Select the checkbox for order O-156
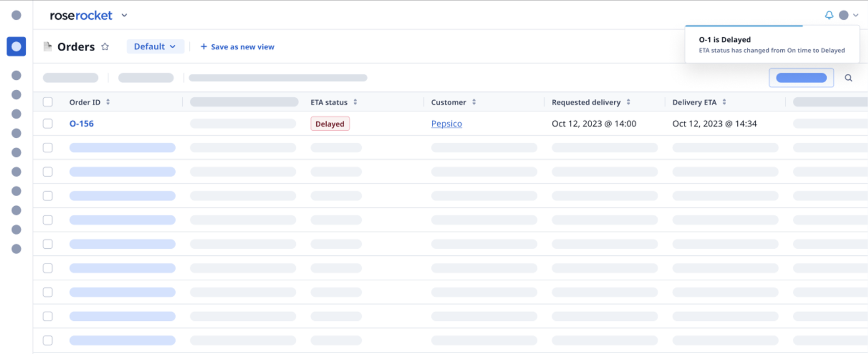 click(x=47, y=123)
